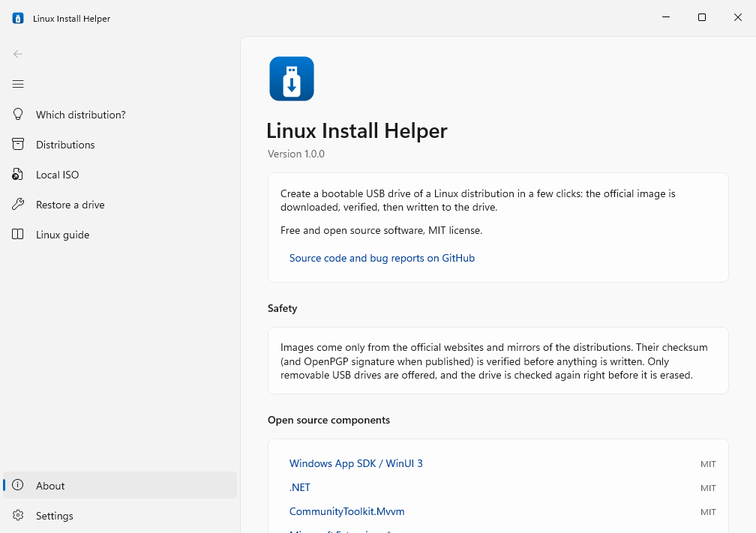Minimize the Linux Install Helper window
This screenshot has width=756, height=533.
(666, 17)
